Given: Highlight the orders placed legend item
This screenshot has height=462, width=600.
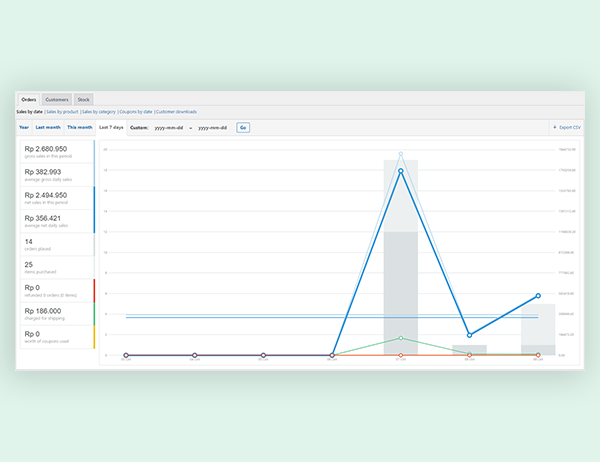Looking at the screenshot, I should 56,245.
